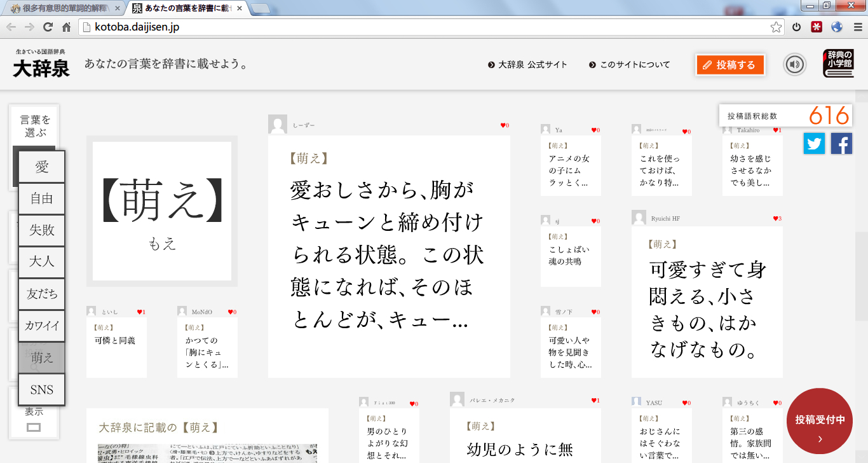Click YASU's avatar icon
The height and width of the screenshot is (463, 868).
tap(637, 402)
